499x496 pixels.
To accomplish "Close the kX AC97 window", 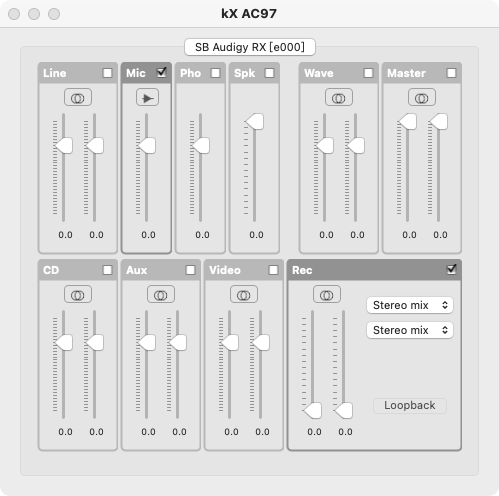I will click(14, 14).
